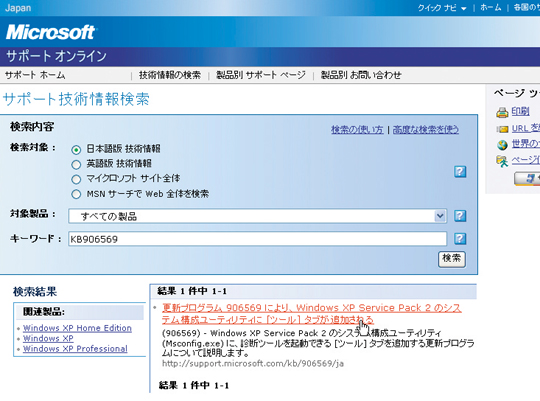This screenshot has width=540, height=401.
Task: Open help icon next to search target options
Action: [x=460, y=171]
